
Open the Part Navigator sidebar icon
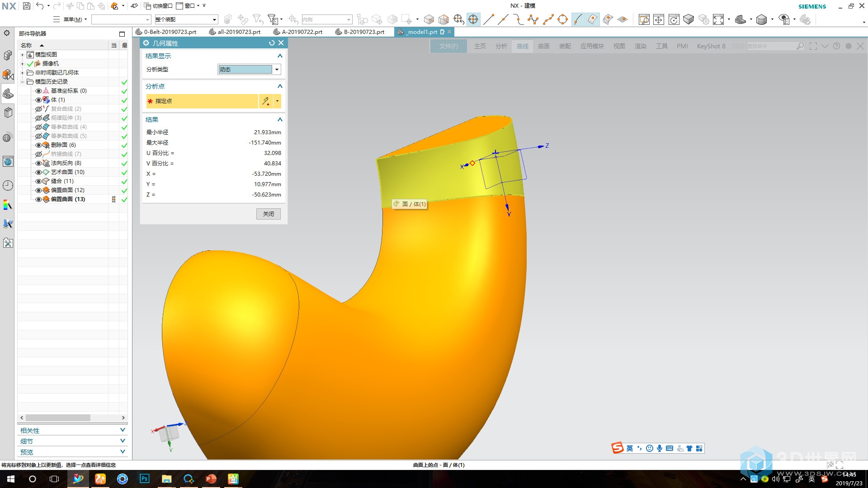(8, 94)
